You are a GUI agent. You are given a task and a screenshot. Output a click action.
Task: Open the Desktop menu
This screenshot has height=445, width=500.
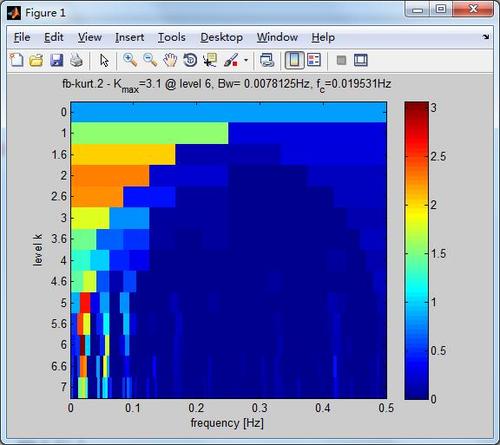(x=221, y=37)
